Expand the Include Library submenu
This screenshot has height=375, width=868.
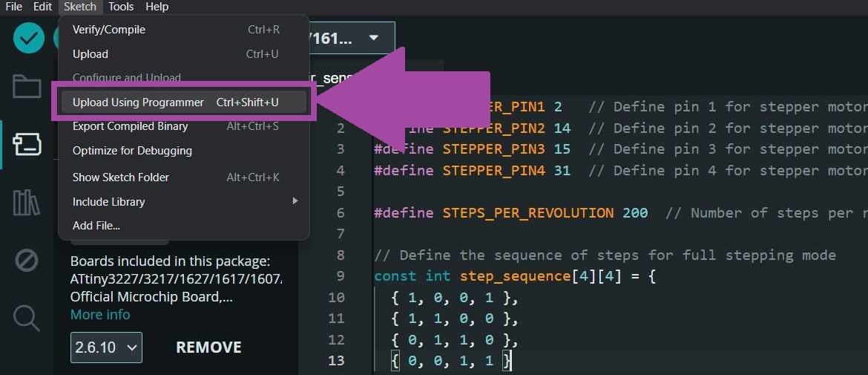point(183,202)
